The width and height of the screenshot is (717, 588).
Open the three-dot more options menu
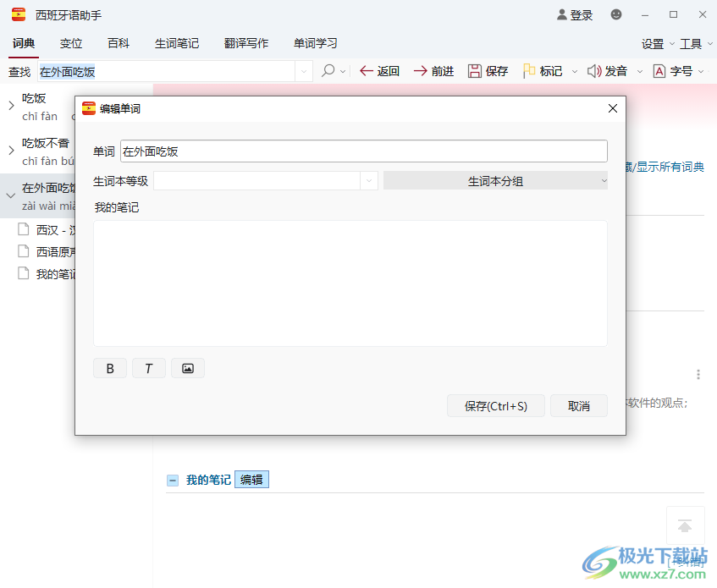pos(698,375)
